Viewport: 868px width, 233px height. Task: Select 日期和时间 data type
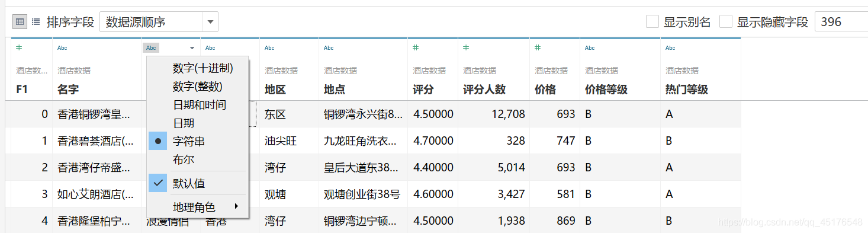point(197,105)
